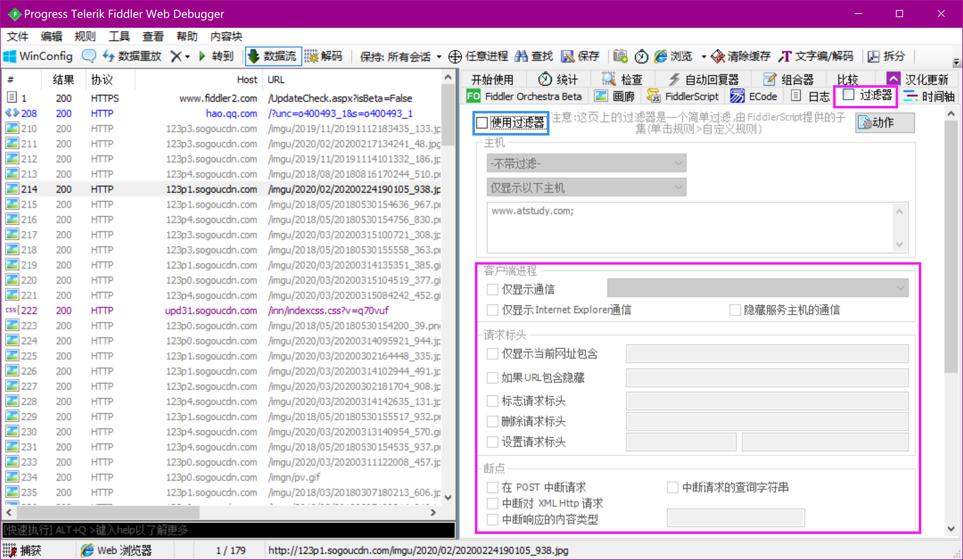Check 隐藏服务主机的通信
Viewport: 963px width, 560px height.
(x=735, y=310)
